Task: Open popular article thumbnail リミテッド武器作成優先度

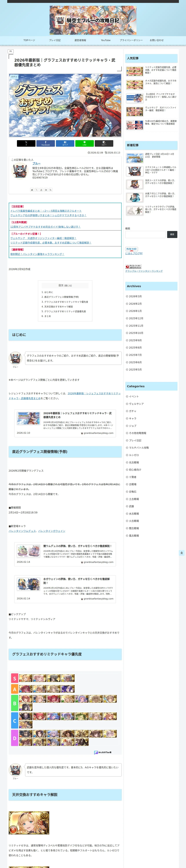Action: (x=135, y=71)
